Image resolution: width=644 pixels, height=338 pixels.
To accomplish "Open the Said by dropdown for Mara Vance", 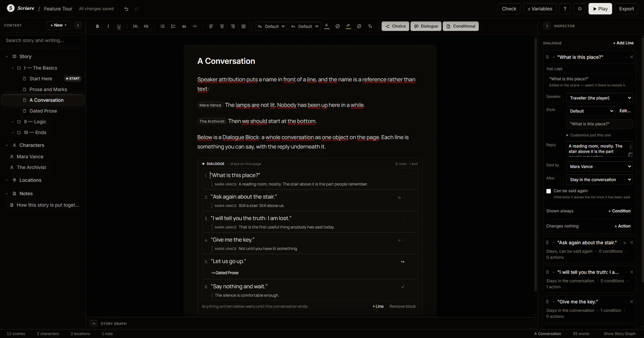I will (599, 167).
